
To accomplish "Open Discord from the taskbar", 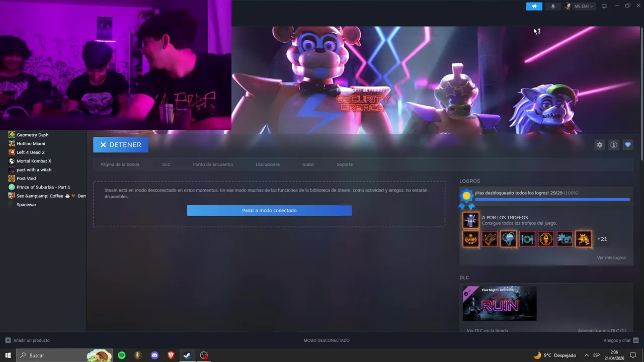I will click(x=154, y=355).
